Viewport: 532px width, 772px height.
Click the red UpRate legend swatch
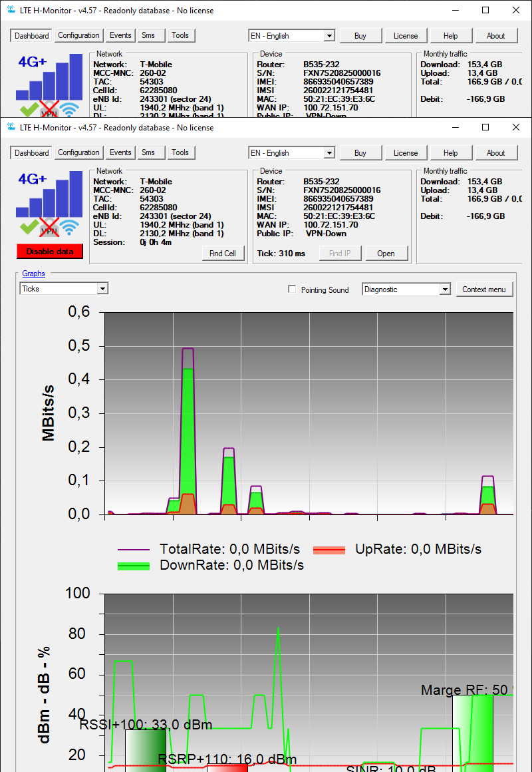(x=329, y=550)
